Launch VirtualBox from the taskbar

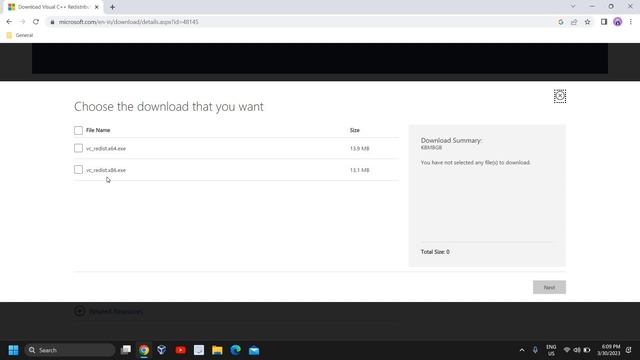[162, 350]
